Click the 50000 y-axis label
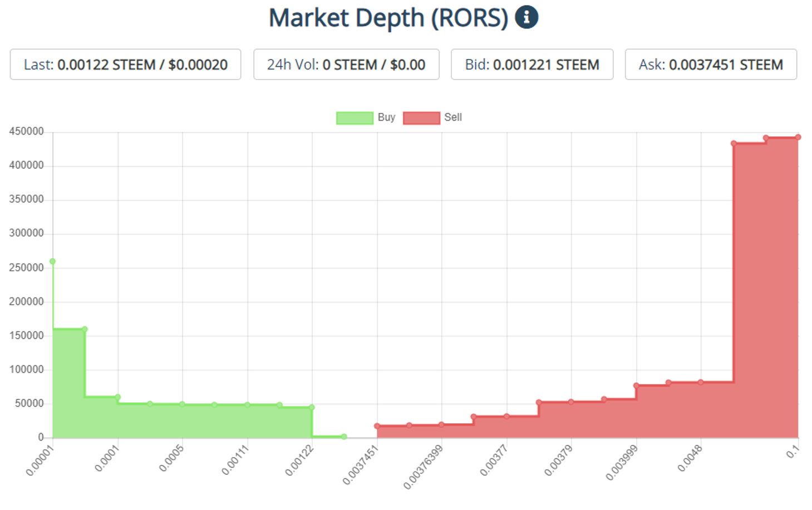812x510 pixels. tap(29, 403)
